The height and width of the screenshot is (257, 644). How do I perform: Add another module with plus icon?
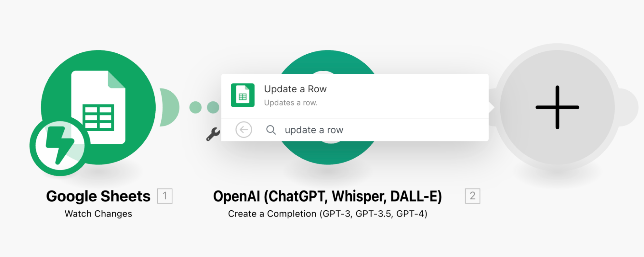pyautogui.click(x=557, y=107)
